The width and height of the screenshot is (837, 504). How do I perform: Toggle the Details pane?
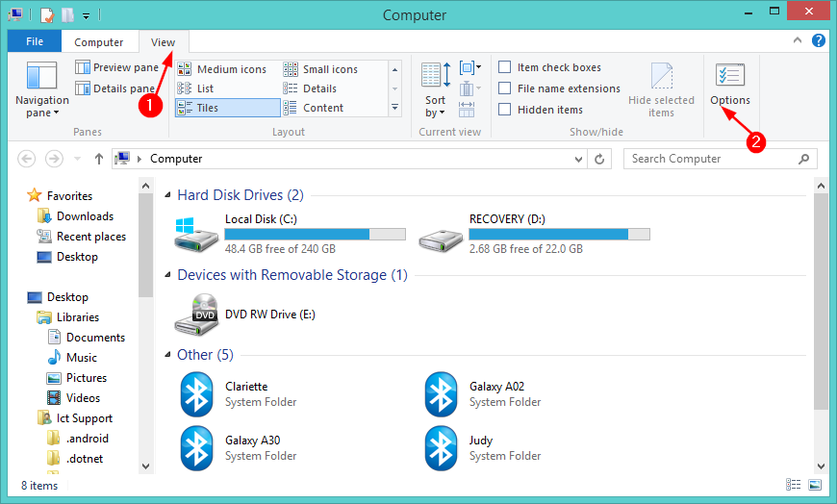click(x=115, y=88)
